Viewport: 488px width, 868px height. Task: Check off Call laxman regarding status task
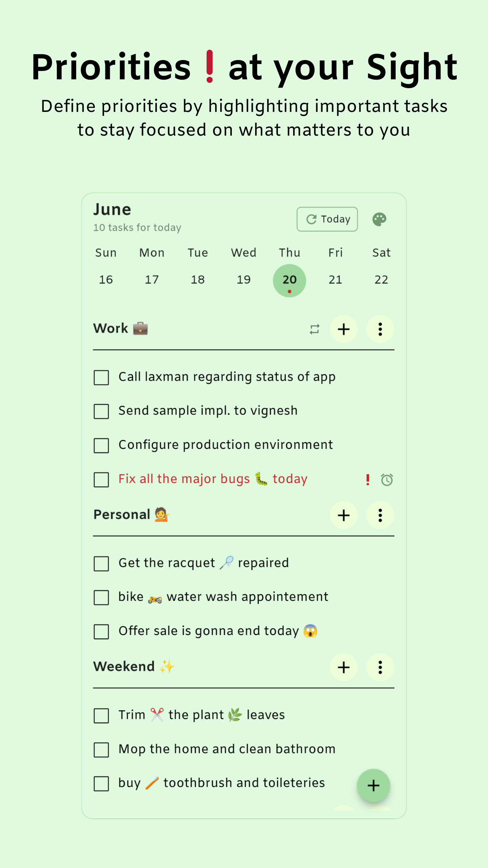pos(101,377)
